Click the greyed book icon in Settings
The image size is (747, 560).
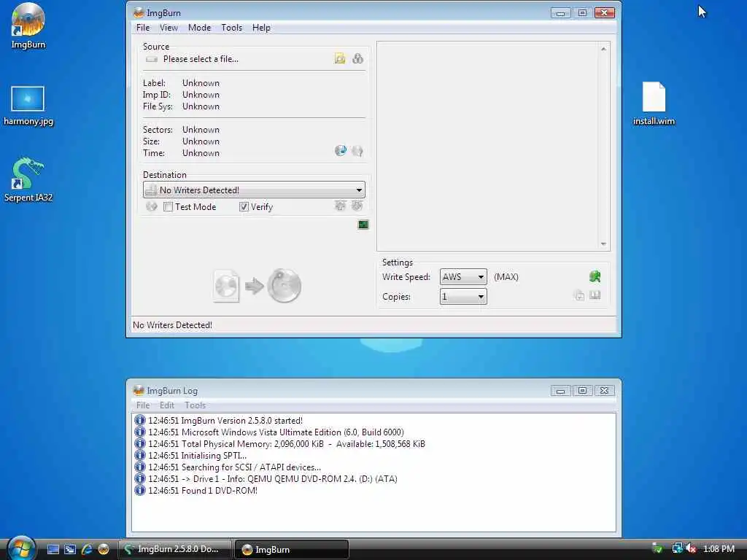(595, 296)
